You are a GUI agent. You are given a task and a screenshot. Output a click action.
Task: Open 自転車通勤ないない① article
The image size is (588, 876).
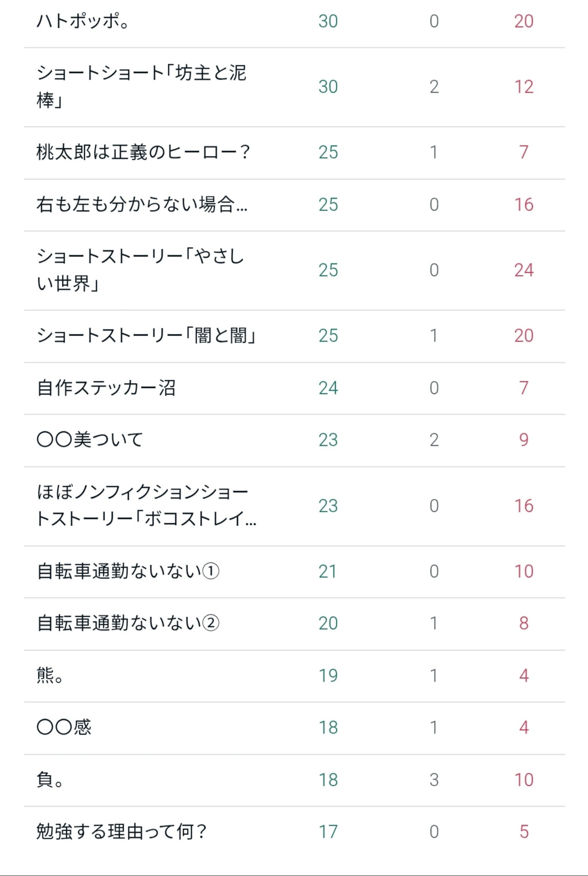tap(128, 571)
